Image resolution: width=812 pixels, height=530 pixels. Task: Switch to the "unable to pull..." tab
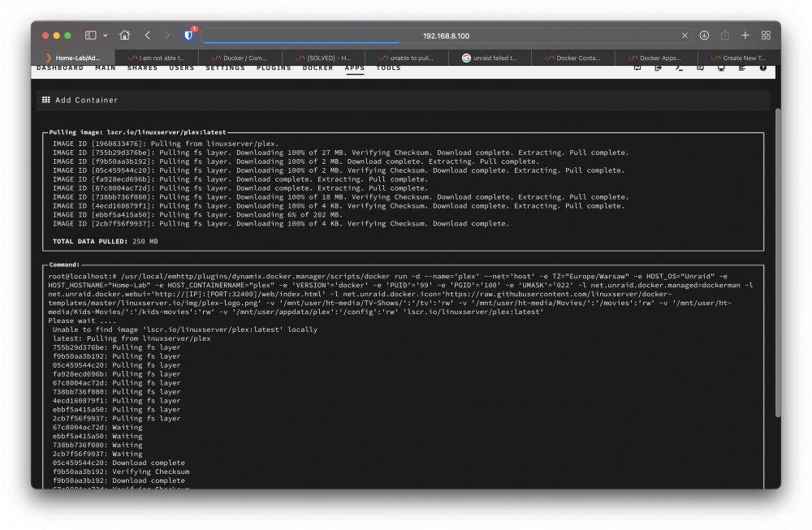coord(407,58)
